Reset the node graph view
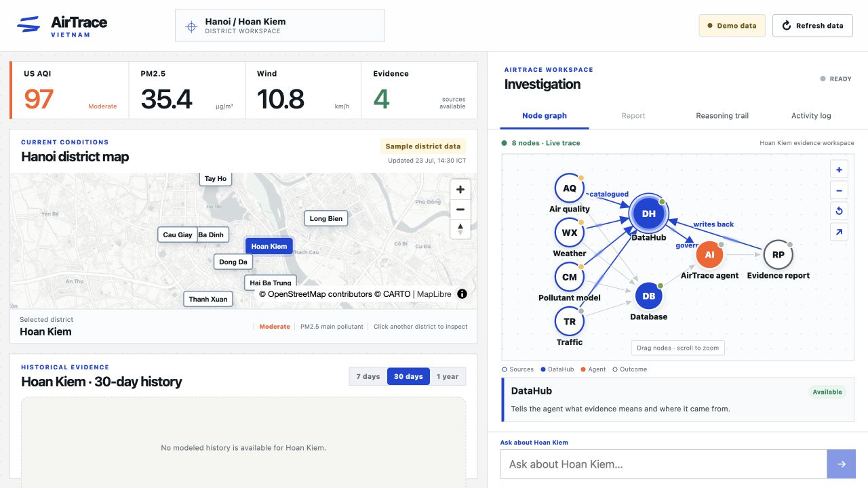 point(839,211)
